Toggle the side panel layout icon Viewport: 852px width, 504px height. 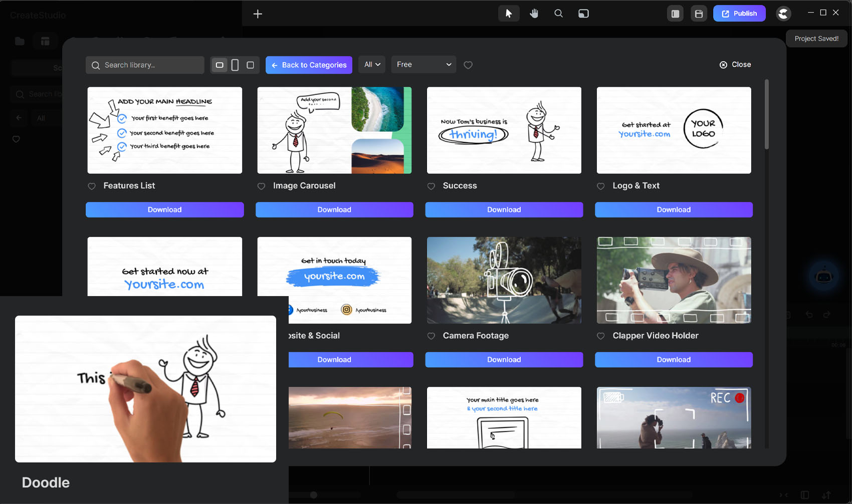point(675,14)
